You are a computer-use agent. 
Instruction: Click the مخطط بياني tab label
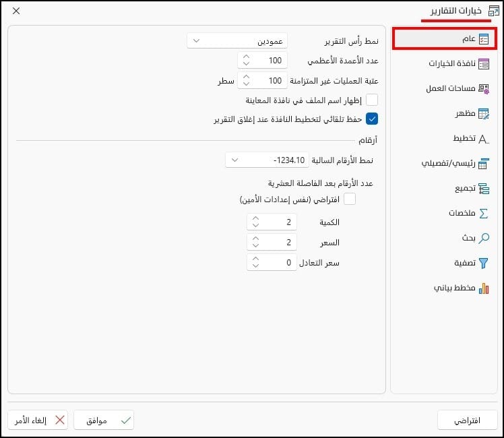(455, 288)
